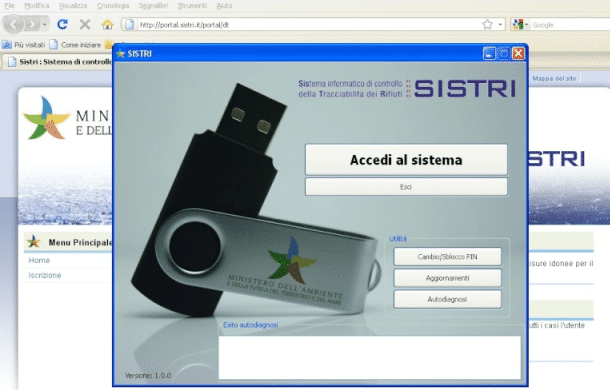Click the stop loading X icon
610x390 pixels.
click(84, 25)
